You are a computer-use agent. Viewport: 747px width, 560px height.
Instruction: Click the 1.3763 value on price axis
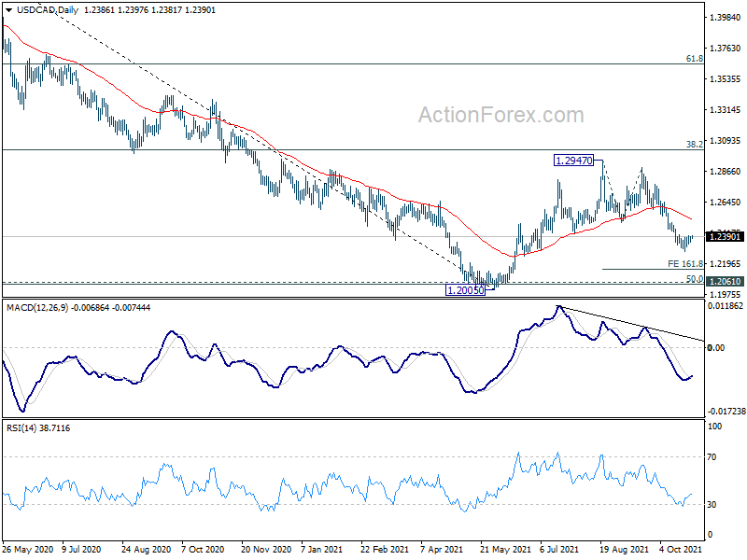point(723,49)
